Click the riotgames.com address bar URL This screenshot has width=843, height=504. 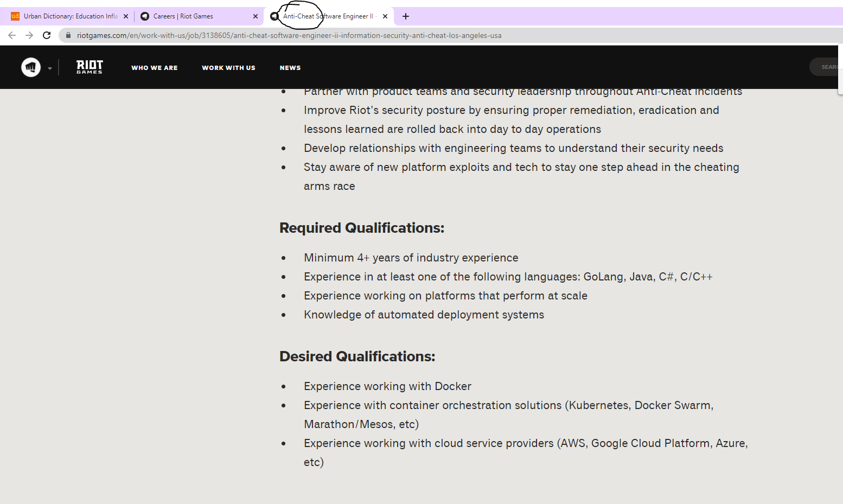click(289, 35)
